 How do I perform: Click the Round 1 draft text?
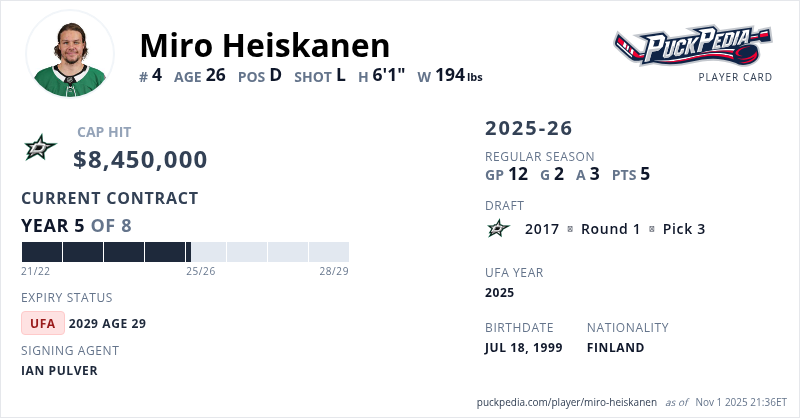[x=610, y=229]
